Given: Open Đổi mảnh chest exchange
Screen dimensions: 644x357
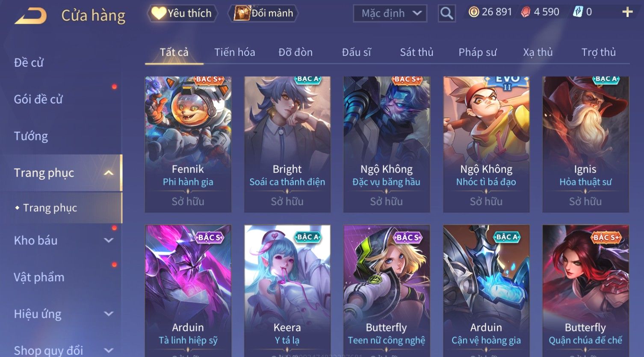Looking at the screenshot, I should click(265, 13).
